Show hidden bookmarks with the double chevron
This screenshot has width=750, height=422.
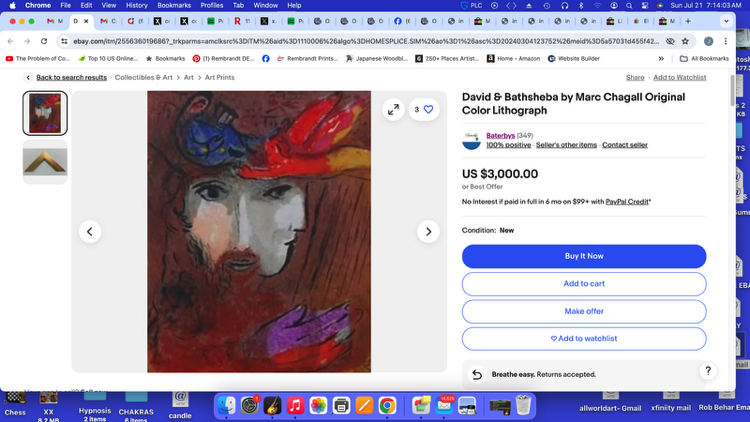point(661,58)
